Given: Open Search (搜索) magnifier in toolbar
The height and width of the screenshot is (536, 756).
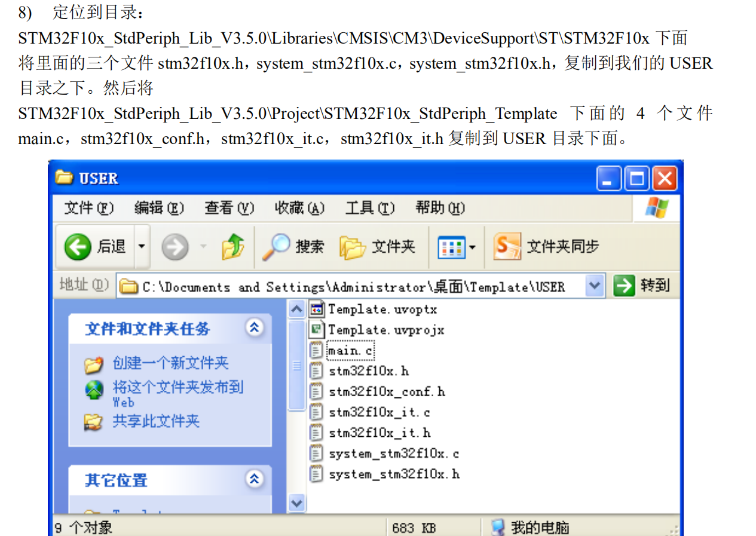Looking at the screenshot, I should click(276, 246).
